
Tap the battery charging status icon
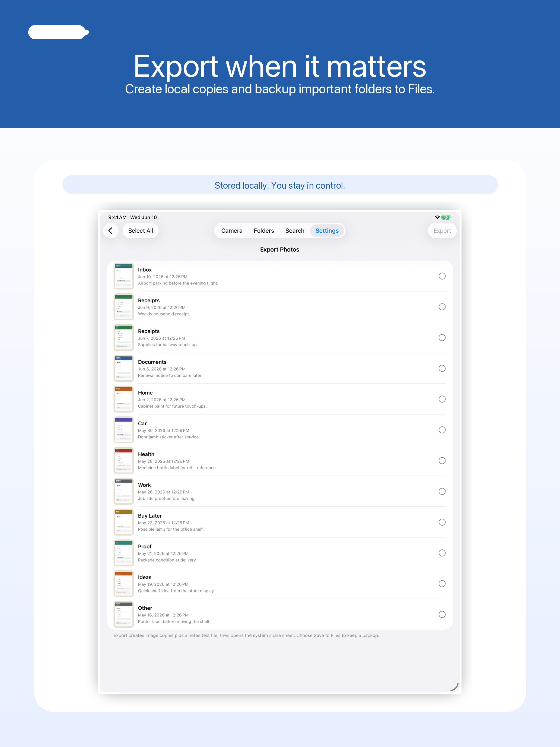pyautogui.click(x=446, y=217)
